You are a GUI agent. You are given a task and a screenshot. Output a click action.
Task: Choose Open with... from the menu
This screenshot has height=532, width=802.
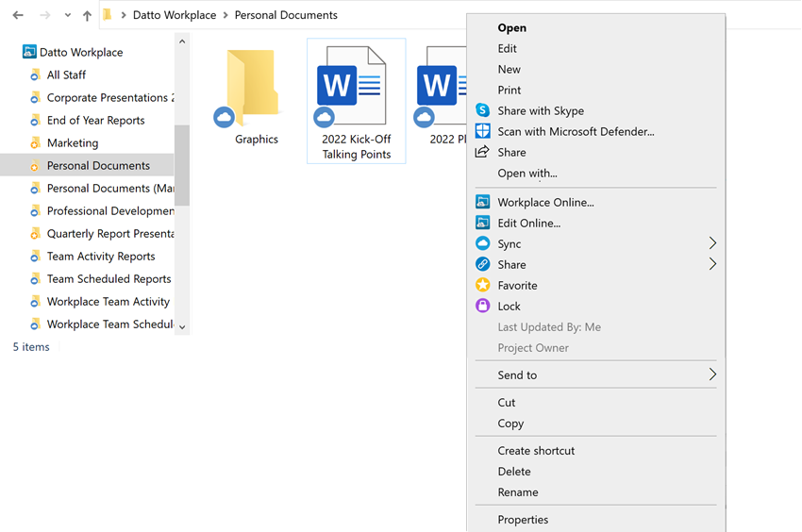(x=527, y=173)
